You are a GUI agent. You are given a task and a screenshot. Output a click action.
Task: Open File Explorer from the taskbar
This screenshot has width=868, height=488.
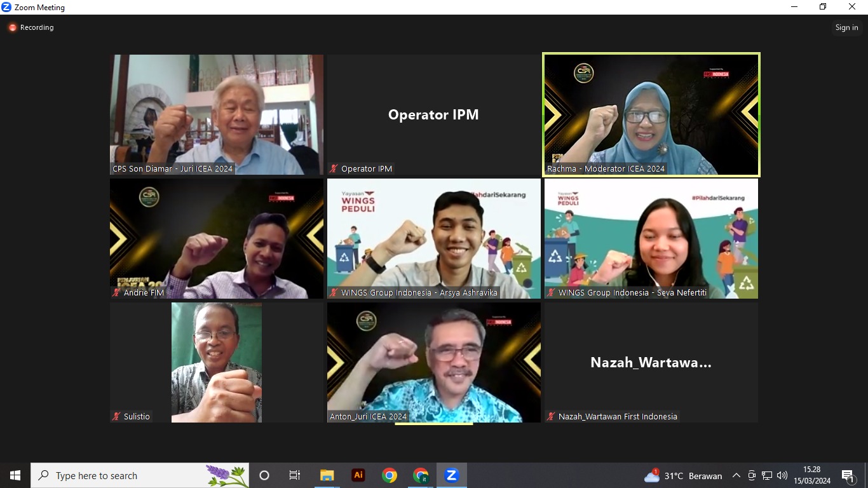tap(327, 475)
